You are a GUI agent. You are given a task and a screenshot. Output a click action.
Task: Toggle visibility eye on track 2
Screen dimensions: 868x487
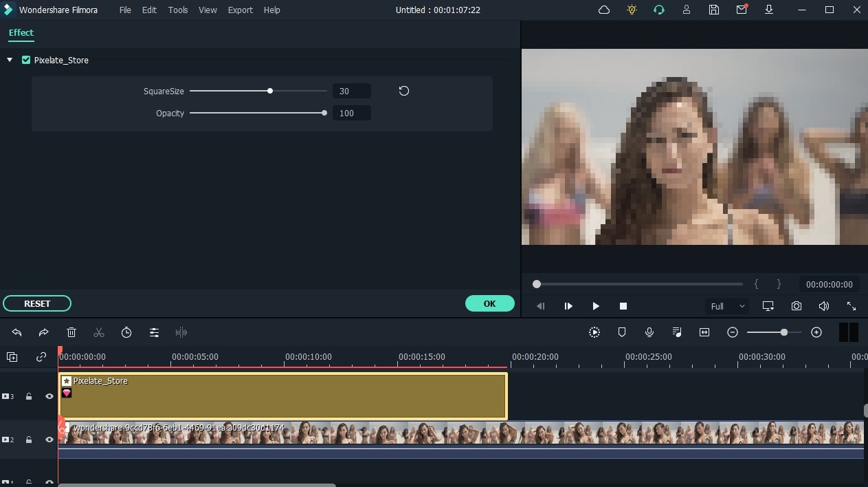(49, 440)
